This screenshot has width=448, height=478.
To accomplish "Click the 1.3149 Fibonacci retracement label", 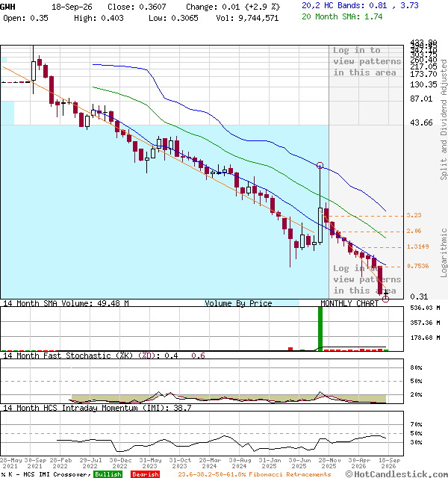I will click(418, 246).
